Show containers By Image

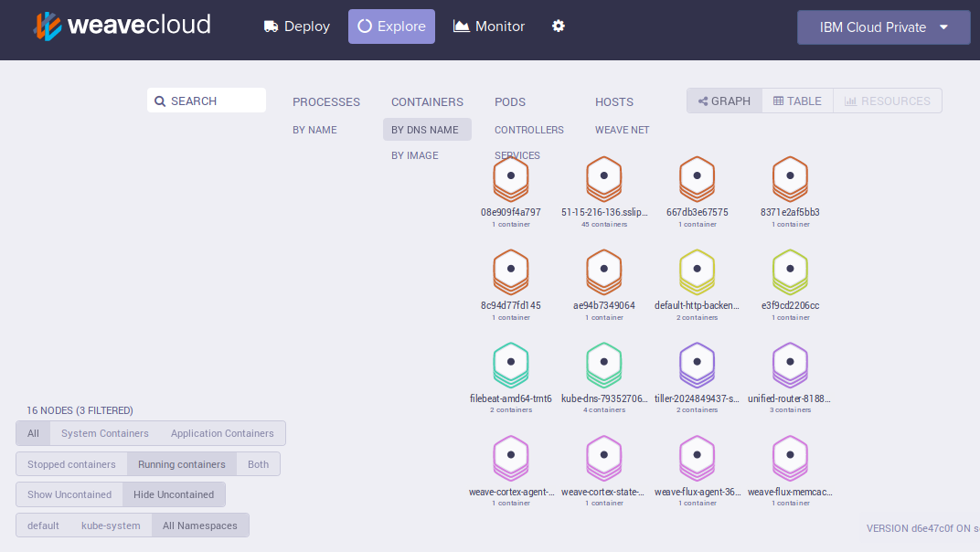pyautogui.click(x=414, y=155)
